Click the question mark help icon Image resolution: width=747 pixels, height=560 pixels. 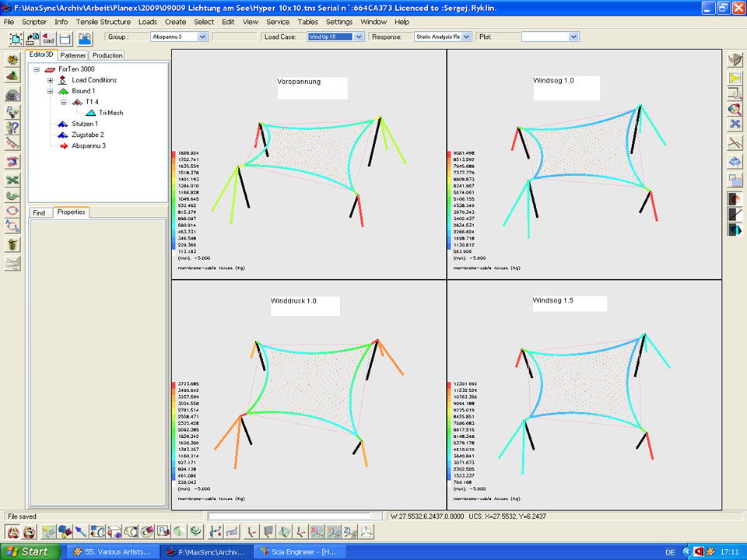12,128
